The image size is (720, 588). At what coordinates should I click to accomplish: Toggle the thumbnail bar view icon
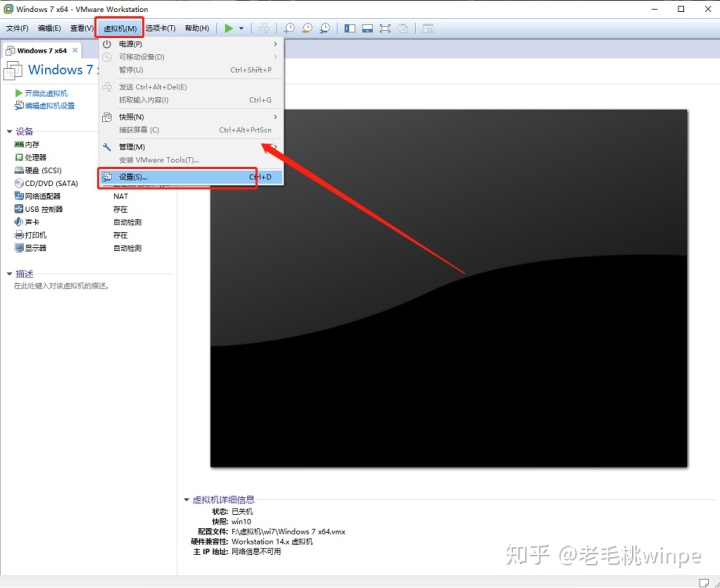367,28
